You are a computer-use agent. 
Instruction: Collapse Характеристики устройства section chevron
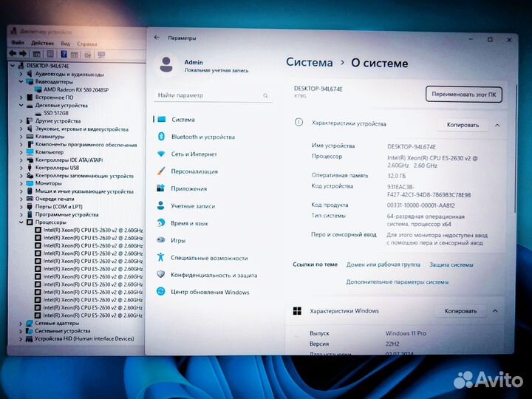tap(497, 125)
